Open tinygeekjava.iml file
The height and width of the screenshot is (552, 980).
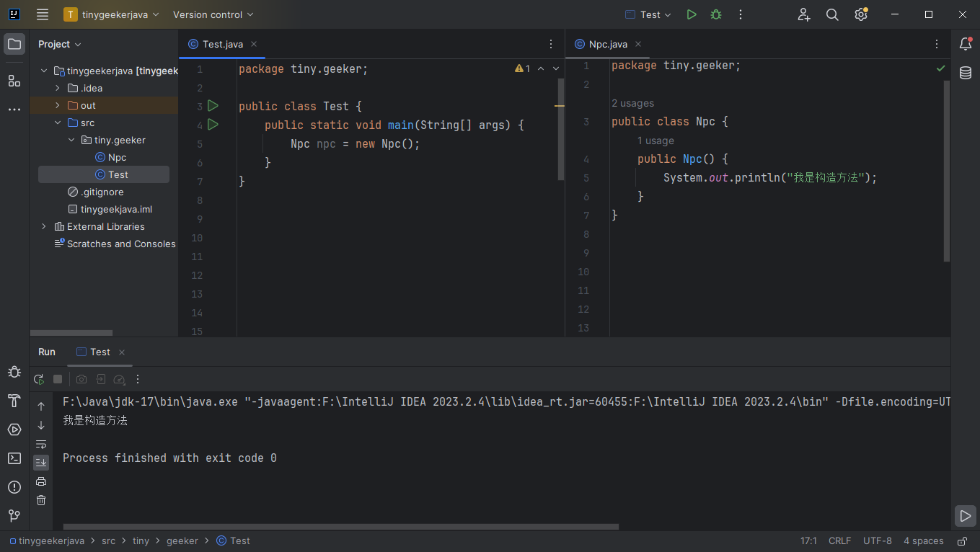click(110, 209)
